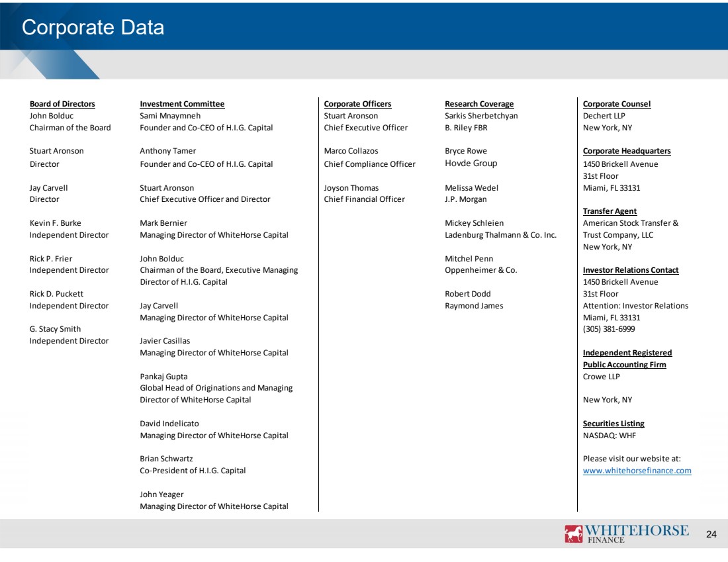Click the 'Corporate Counsel' heading
Screen dimensions: 728x562
pos(617,104)
